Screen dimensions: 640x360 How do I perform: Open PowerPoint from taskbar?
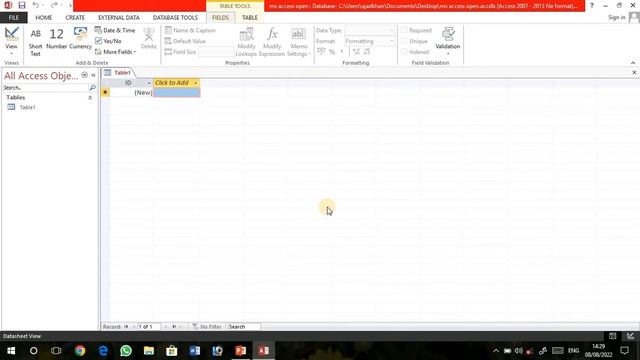[240, 351]
